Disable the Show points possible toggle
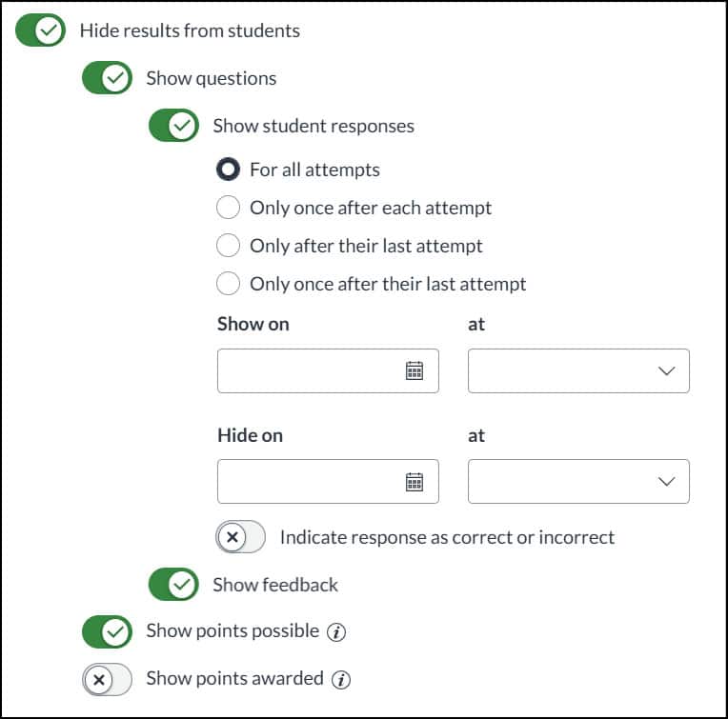 point(107,631)
